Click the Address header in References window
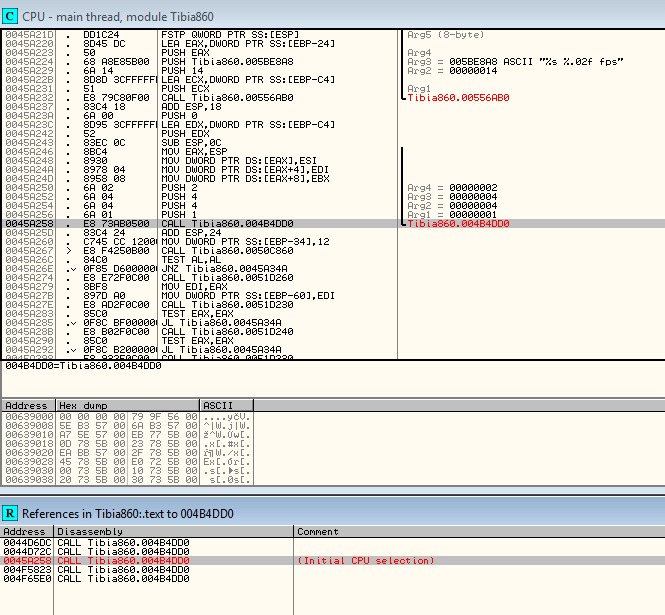 (x=27, y=531)
